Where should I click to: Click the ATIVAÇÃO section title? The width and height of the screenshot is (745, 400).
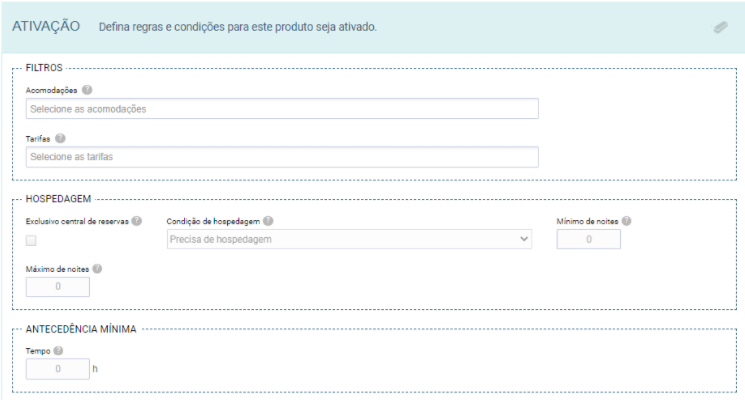46,26
